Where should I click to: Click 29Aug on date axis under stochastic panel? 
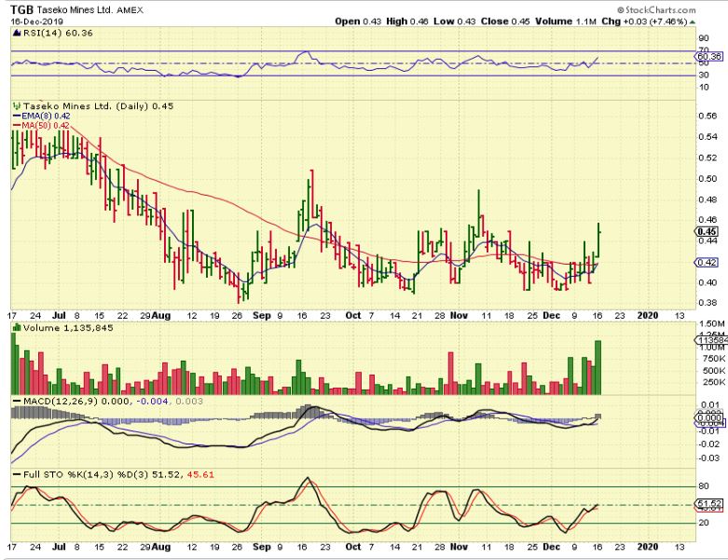(155, 547)
